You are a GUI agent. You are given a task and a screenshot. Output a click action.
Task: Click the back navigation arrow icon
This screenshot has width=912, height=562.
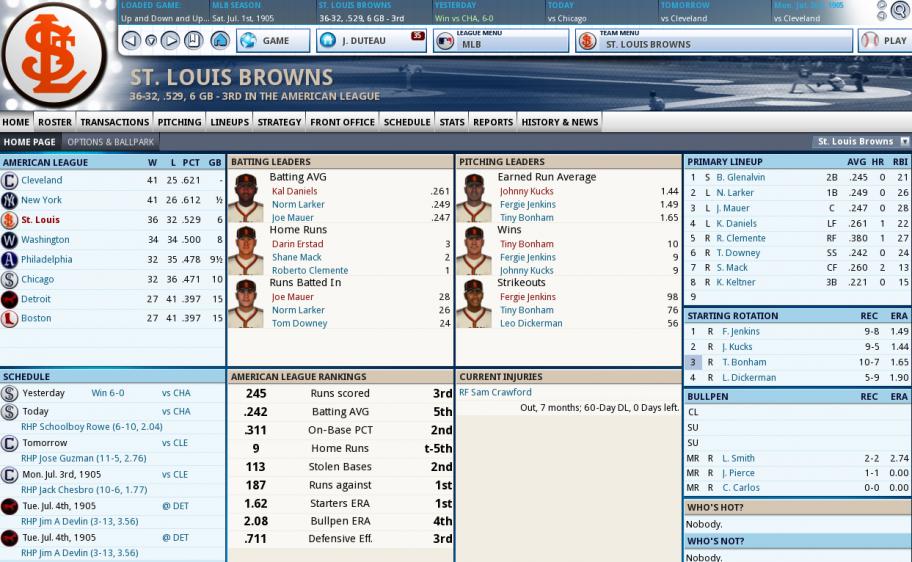click(x=131, y=40)
